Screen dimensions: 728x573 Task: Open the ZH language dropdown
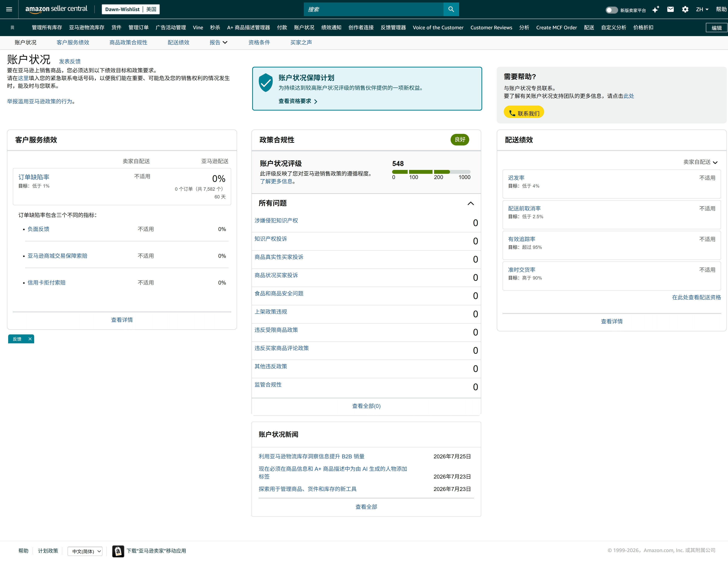(x=702, y=9)
